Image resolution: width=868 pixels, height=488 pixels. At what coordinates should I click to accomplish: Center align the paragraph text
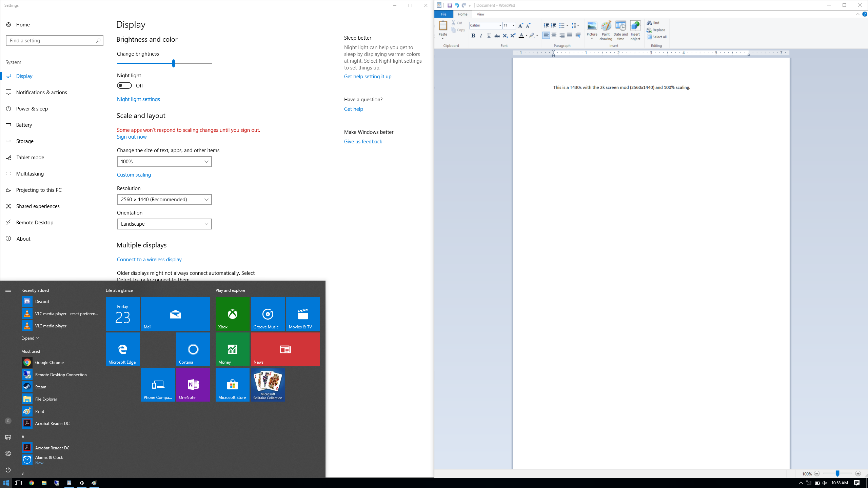pos(554,35)
